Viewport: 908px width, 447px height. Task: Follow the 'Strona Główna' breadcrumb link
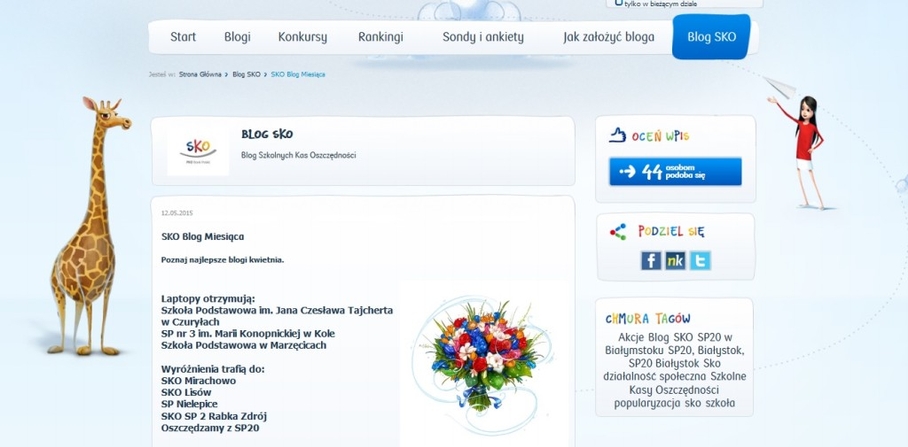(200, 75)
